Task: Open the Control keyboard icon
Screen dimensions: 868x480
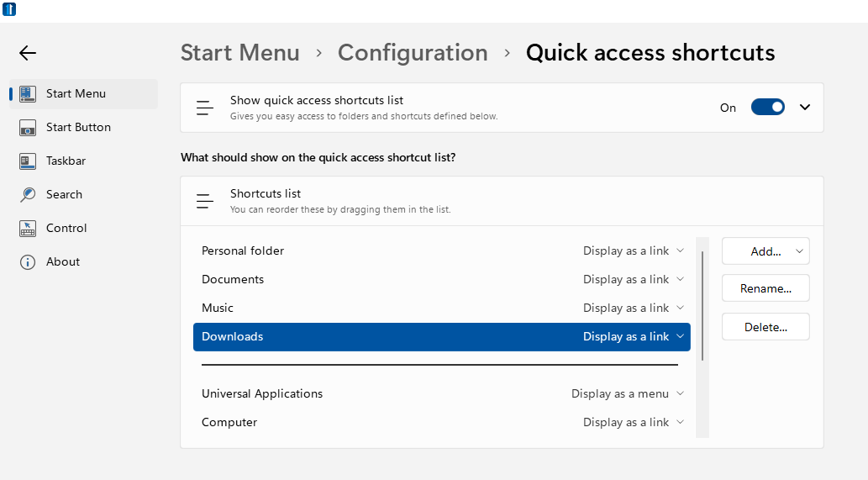Action: (28, 228)
